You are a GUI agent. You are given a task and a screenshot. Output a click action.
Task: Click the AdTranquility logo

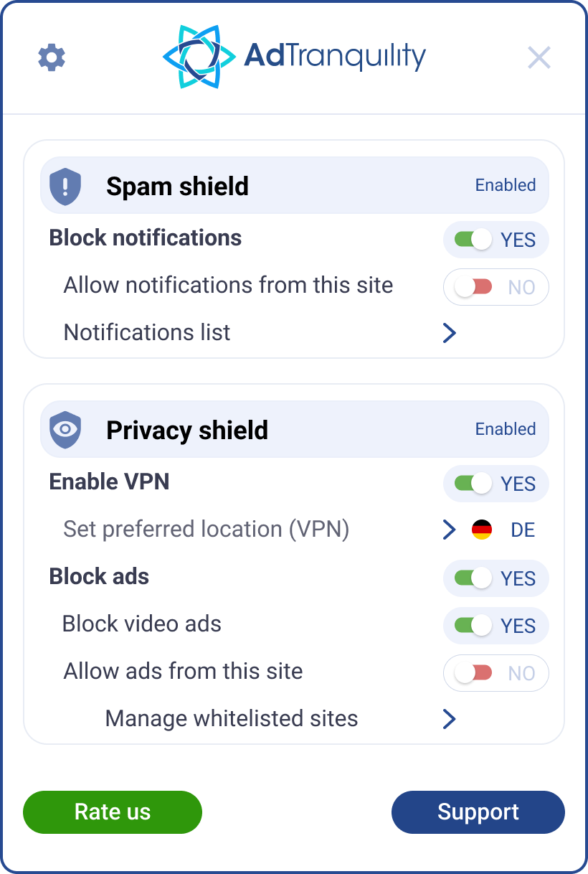pyautogui.click(x=294, y=57)
